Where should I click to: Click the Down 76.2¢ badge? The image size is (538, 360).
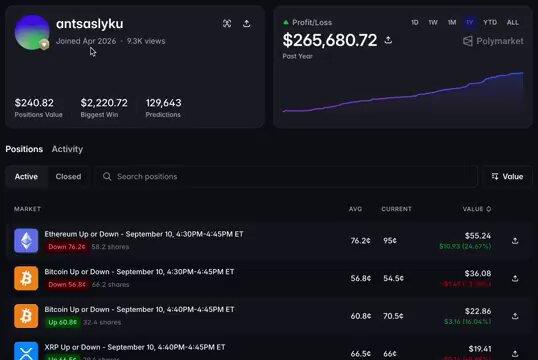67,247
